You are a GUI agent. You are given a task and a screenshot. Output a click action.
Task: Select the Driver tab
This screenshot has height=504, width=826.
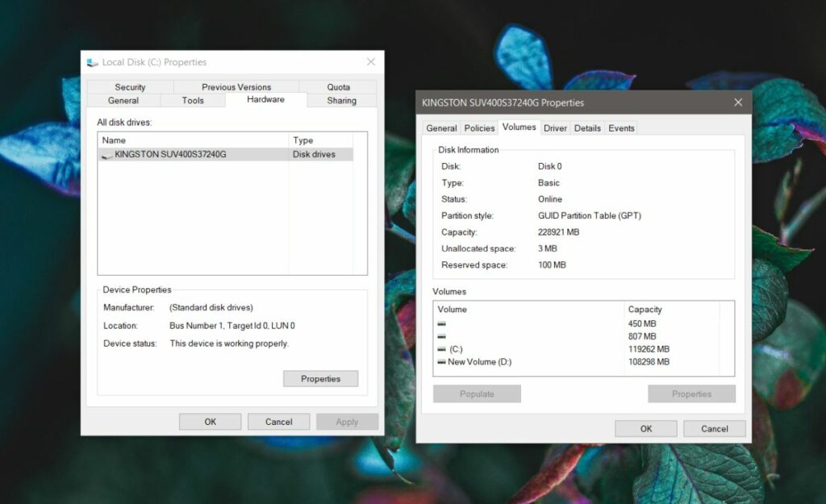tap(555, 127)
